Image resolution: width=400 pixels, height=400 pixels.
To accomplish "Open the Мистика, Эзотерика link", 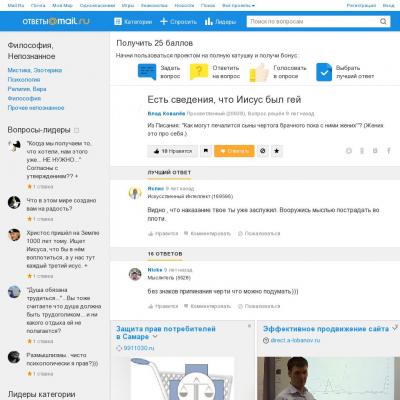I will 35,70.
